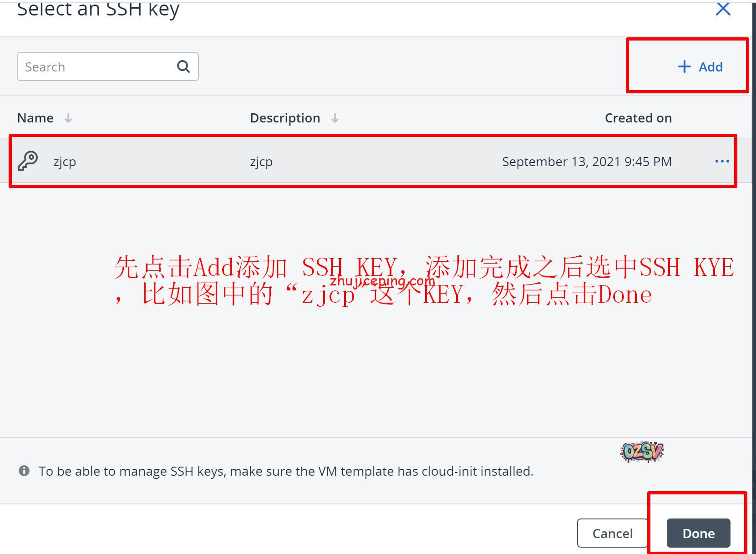Add a new SSH key
The image size is (756, 554).
coord(700,67)
